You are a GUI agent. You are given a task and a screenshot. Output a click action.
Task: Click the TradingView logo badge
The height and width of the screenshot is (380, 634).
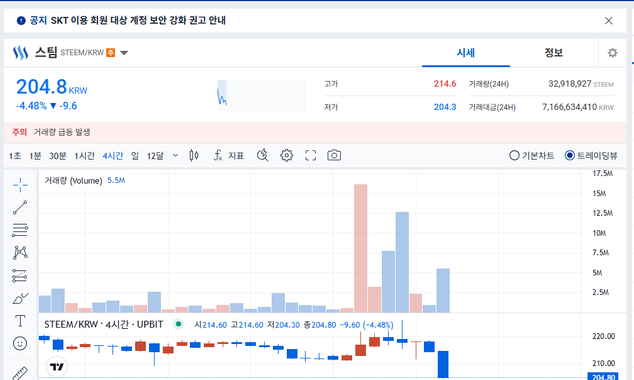[x=57, y=367]
